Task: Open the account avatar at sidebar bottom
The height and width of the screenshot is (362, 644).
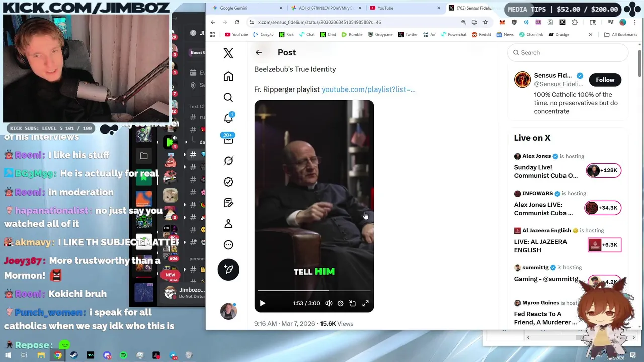Action: [x=228, y=311]
